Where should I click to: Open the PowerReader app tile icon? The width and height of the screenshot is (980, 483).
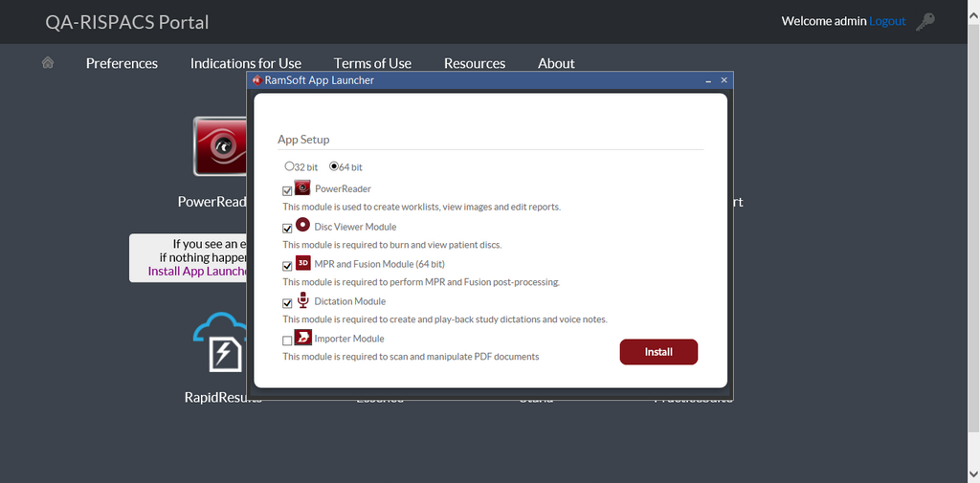221,146
